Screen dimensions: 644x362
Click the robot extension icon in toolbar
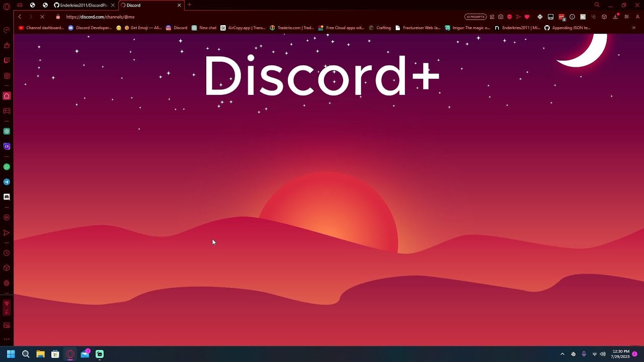(x=551, y=17)
